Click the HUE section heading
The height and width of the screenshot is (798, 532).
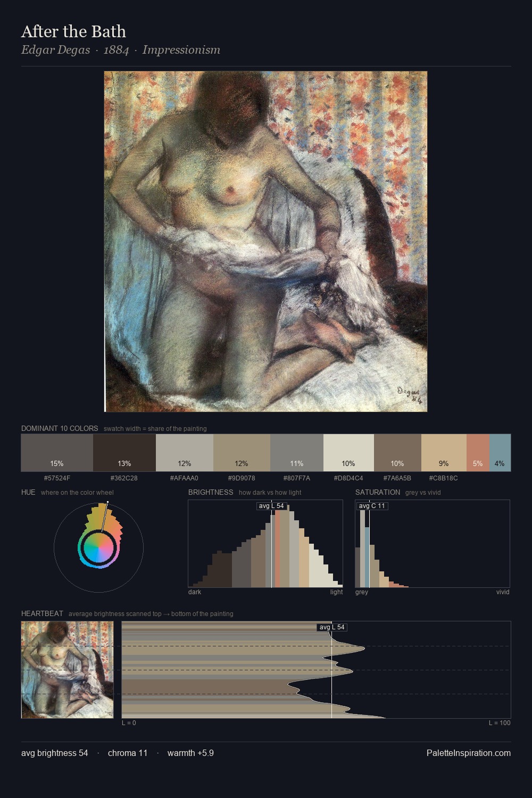click(28, 492)
